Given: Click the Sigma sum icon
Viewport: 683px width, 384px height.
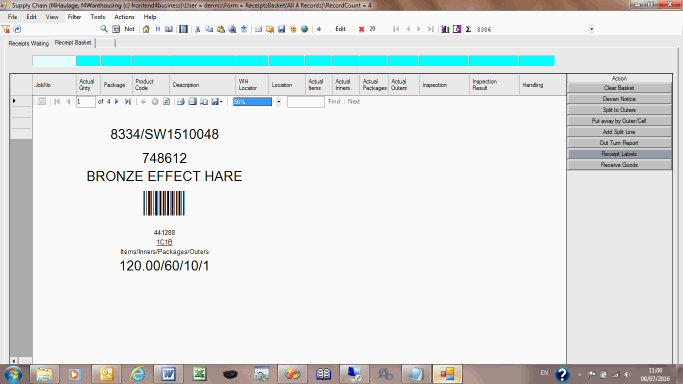Looking at the screenshot, I should click(468, 29).
